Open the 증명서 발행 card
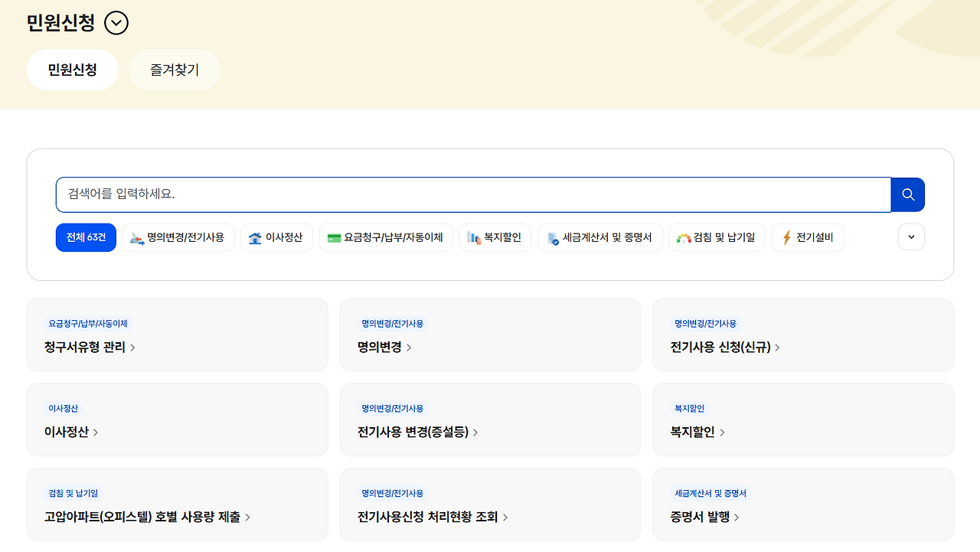The width and height of the screenshot is (980, 552). pyautogui.click(x=803, y=505)
